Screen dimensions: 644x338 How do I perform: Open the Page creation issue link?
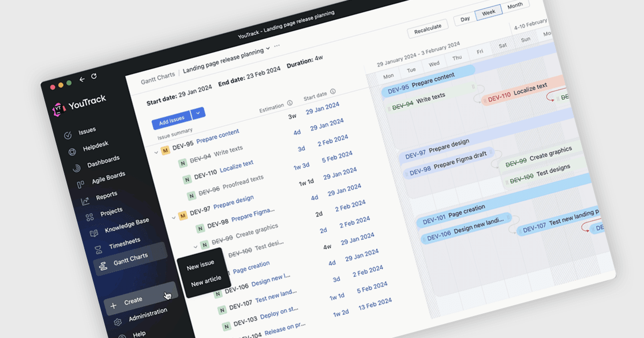[251, 266]
